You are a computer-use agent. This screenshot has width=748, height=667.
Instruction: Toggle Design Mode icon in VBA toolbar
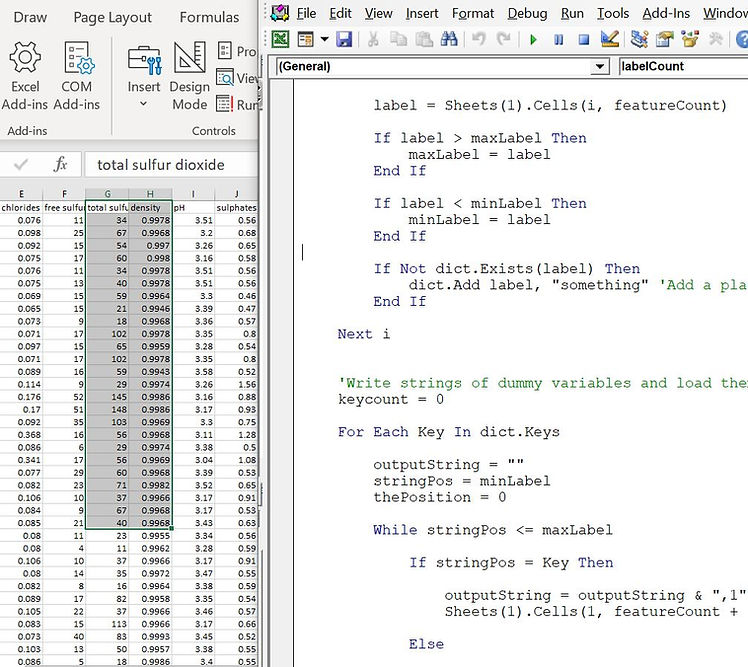coord(610,39)
